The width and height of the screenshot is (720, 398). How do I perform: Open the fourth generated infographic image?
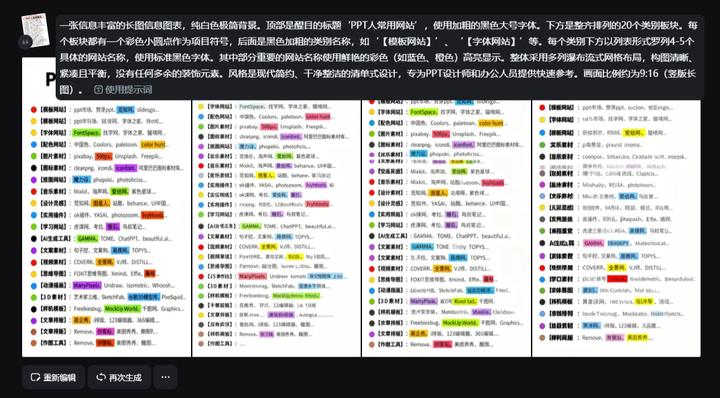[x=616, y=228]
